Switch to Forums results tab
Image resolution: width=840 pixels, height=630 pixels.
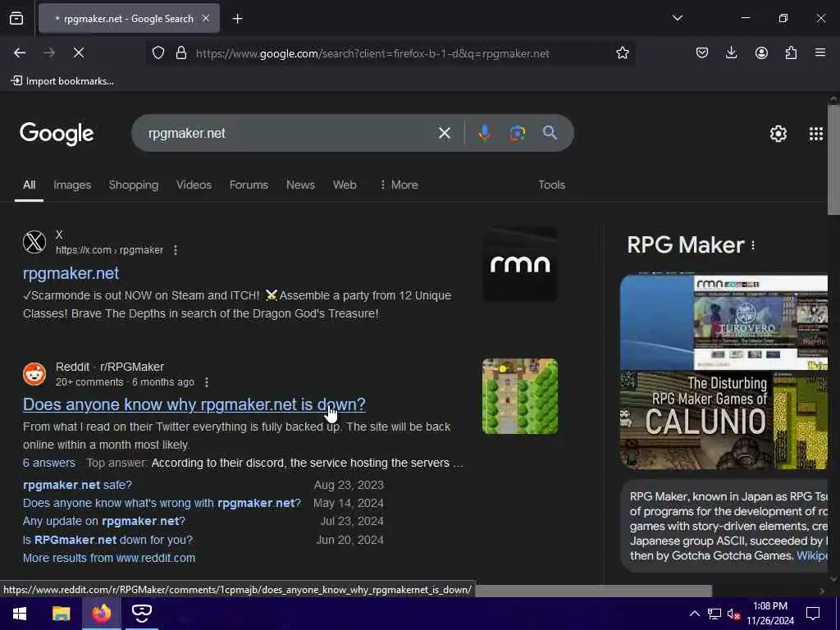[249, 185]
